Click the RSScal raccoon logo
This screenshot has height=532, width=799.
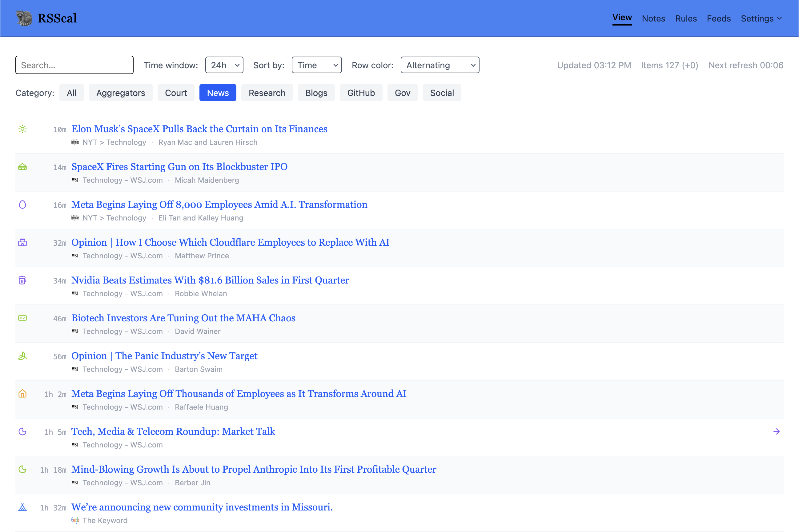coord(24,18)
